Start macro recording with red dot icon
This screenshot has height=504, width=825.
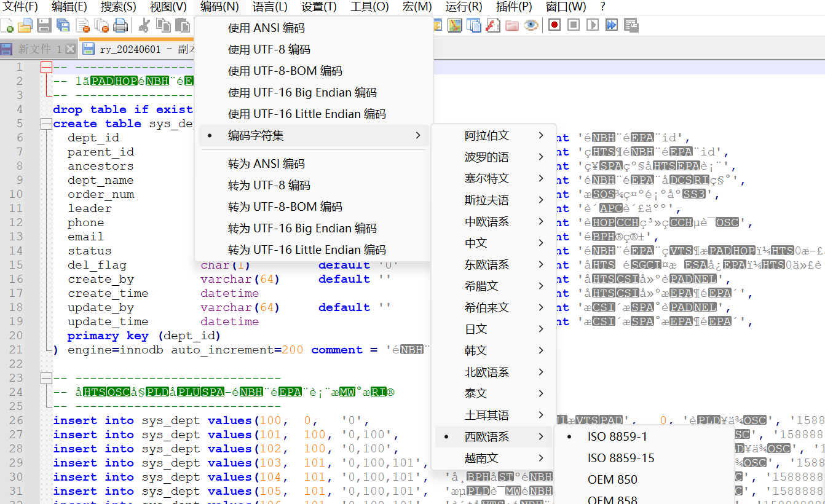(555, 25)
